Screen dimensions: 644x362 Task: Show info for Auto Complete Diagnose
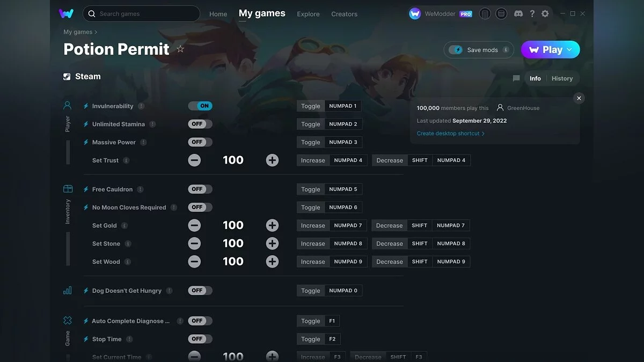pyautogui.click(x=180, y=321)
